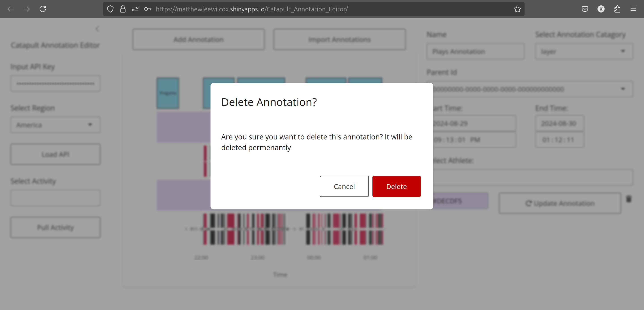
Task: Click the Plays Annotation name field
Action: (x=475, y=51)
